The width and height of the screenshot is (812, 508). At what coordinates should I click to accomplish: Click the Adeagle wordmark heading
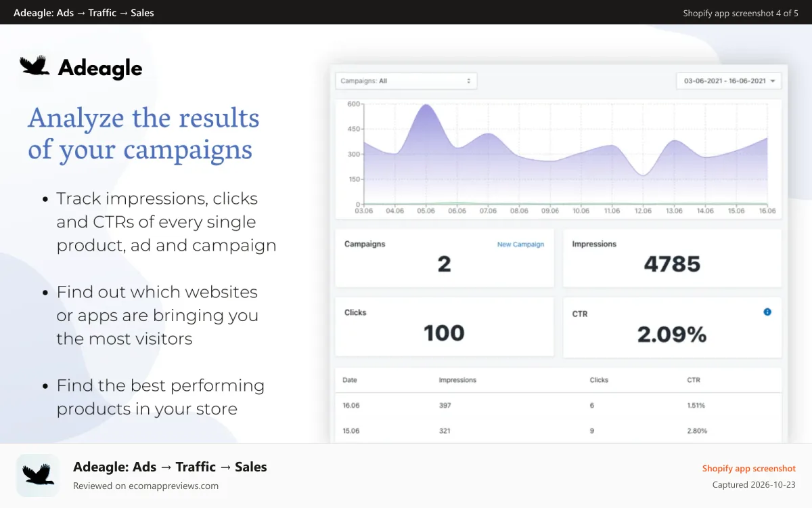[100, 68]
